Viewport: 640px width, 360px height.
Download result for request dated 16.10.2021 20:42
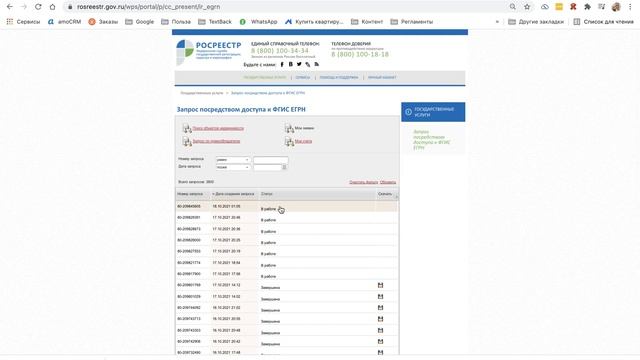click(380, 341)
